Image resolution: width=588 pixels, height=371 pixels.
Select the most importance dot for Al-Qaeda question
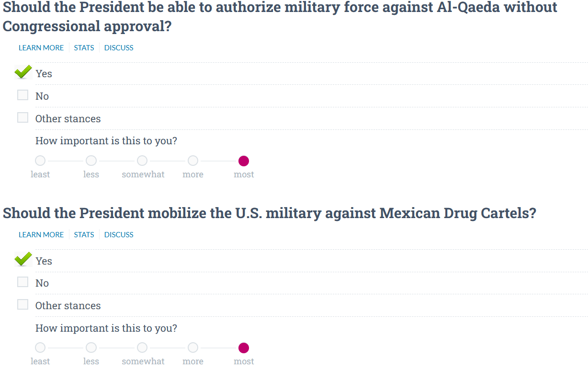[244, 161]
